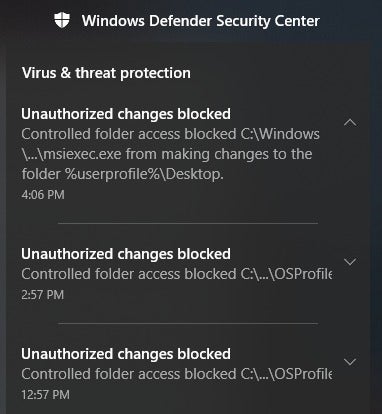Click separator line below the 2:57 PM notification
Screen dimensions: 382x414
click(x=188, y=323)
